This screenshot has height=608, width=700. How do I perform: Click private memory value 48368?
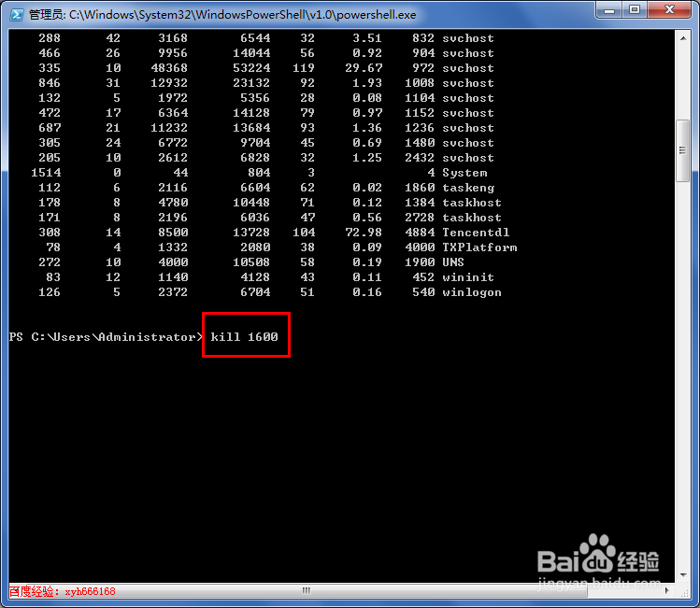pyautogui.click(x=169, y=68)
